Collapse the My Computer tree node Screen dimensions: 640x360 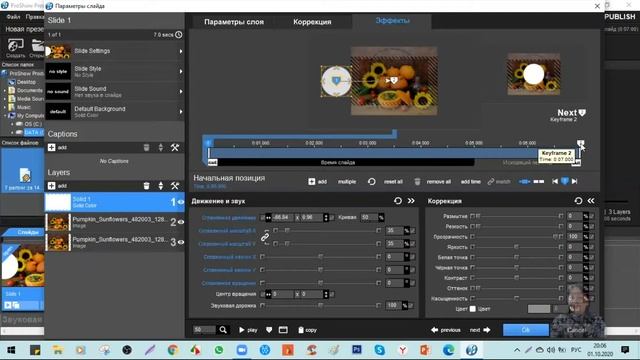point(5,116)
